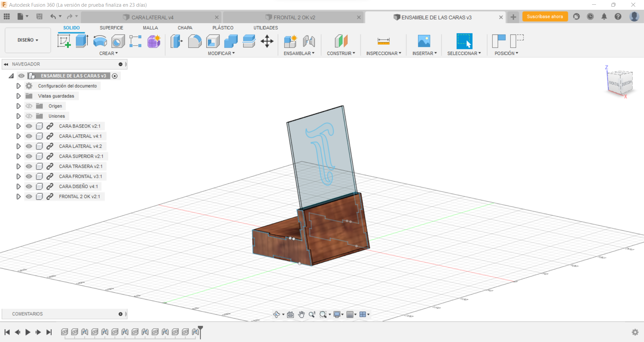Select the Revolve tool
This screenshot has height=342, width=644.
pos(100,41)
